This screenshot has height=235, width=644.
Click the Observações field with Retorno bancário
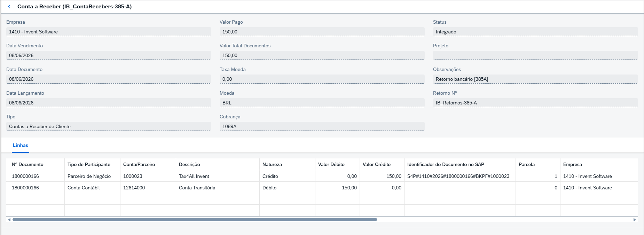535,79
